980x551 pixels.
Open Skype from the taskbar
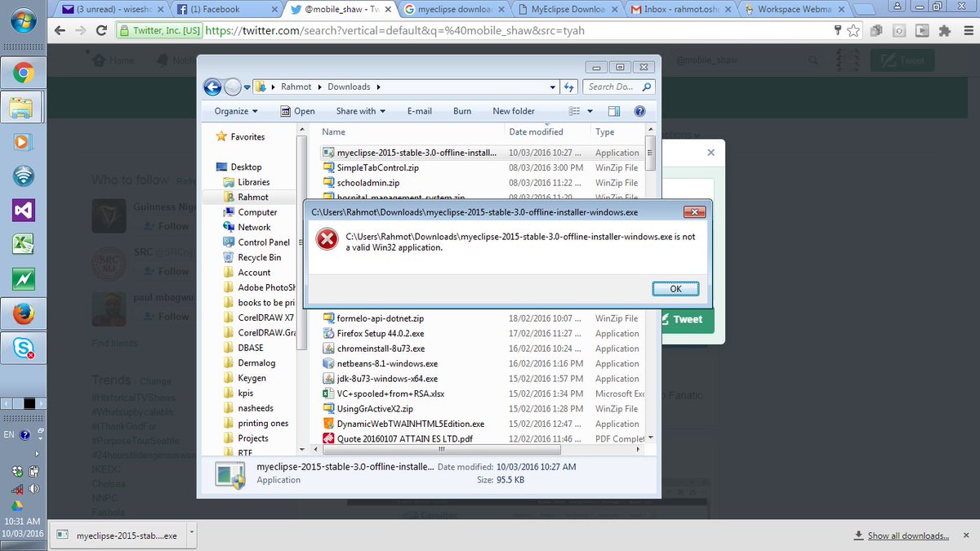click(x=23, y=348)
